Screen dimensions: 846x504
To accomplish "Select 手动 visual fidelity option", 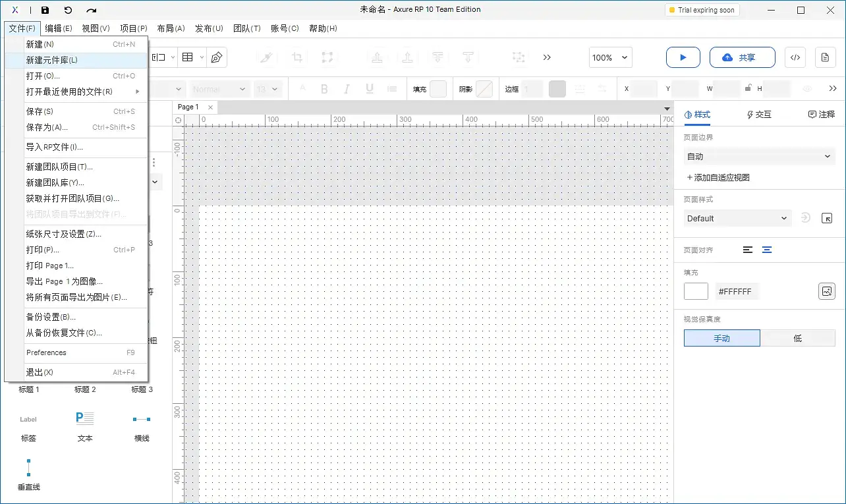I will tap(722, 337).
